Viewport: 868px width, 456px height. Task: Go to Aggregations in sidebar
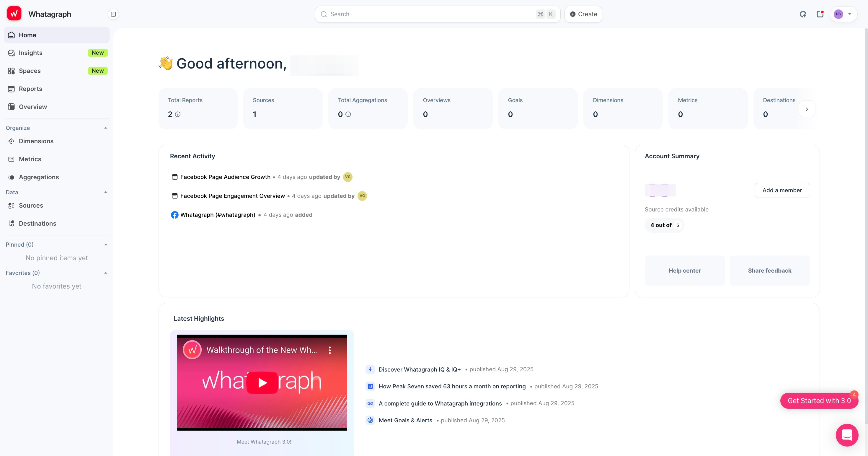point(39,177)
